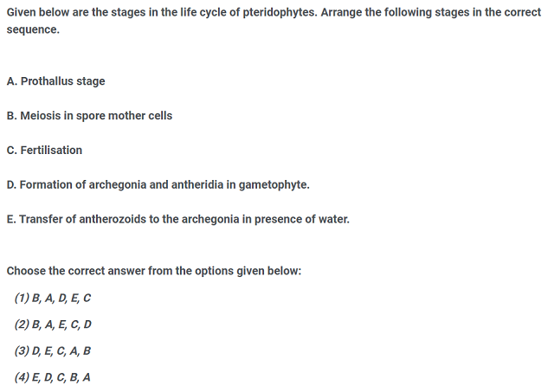Click statement B about meiosis in spore mother cells

(x=89, y=116)
